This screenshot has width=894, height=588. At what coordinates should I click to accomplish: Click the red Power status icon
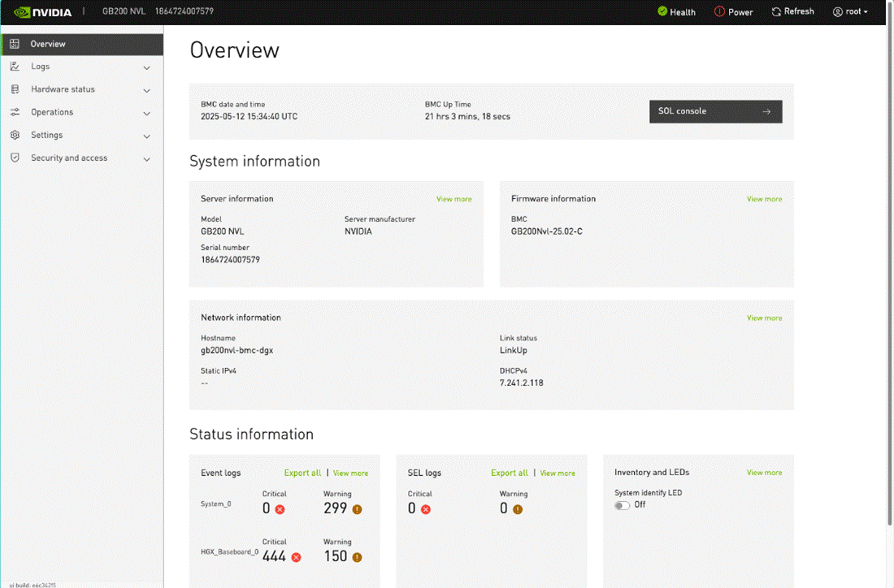pyautogui.click(x=719, y=11)
